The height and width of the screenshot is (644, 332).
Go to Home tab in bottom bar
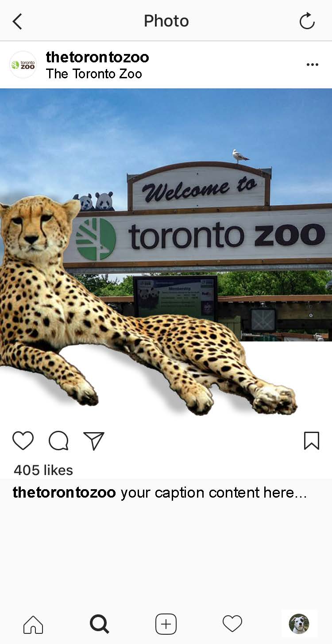click(33, 624)
